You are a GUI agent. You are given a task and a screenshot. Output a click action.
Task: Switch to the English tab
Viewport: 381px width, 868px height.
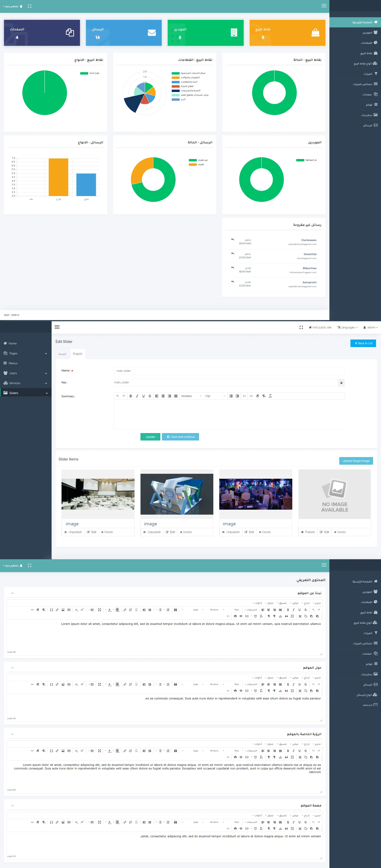pos(78,354)
